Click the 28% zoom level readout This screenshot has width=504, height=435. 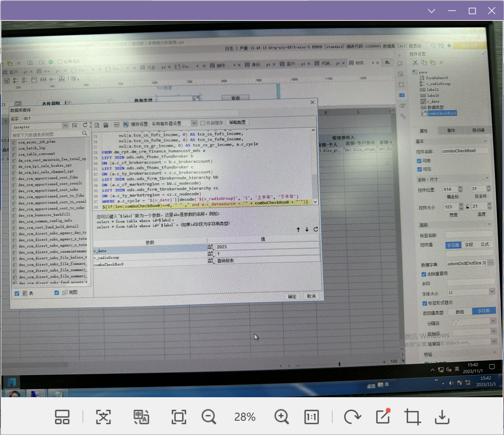pos(245,417)
